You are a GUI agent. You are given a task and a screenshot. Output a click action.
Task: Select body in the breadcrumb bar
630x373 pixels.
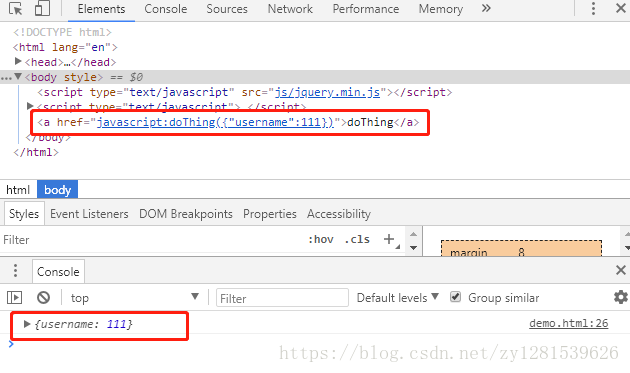[57, 189]
